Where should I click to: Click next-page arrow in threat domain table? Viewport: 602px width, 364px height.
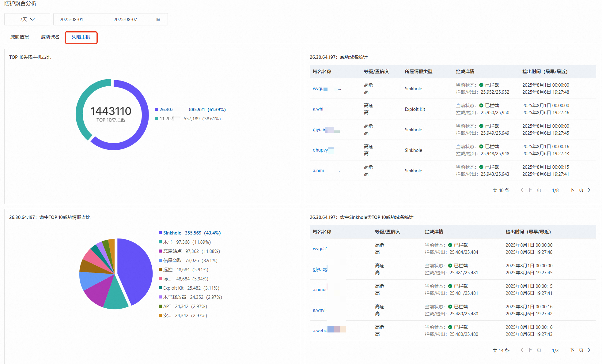tap(589, 190)
